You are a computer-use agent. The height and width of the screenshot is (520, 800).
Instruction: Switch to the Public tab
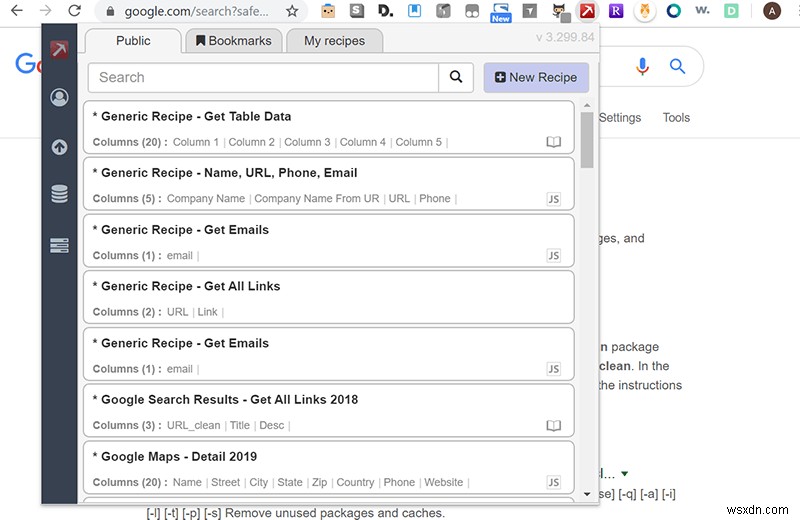[133, 41]
